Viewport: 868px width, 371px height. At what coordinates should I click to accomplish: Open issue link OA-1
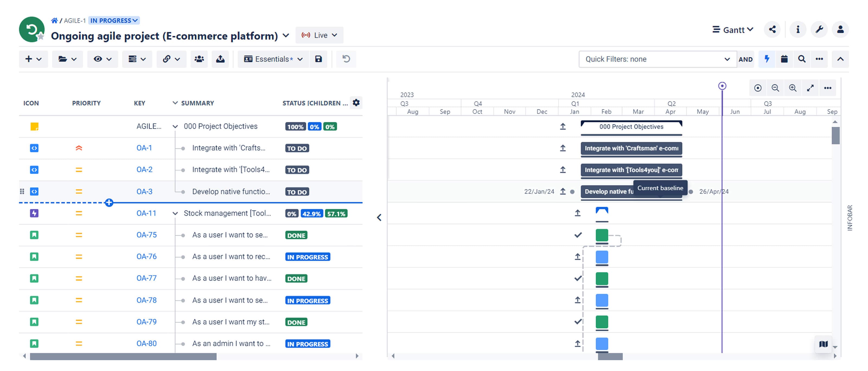click(144, 148)
